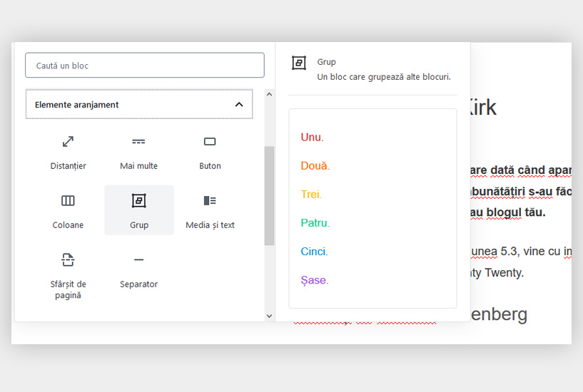Insert the Separator block
Viewport: 583px width, 392px height.
click(x=138, y=269)
